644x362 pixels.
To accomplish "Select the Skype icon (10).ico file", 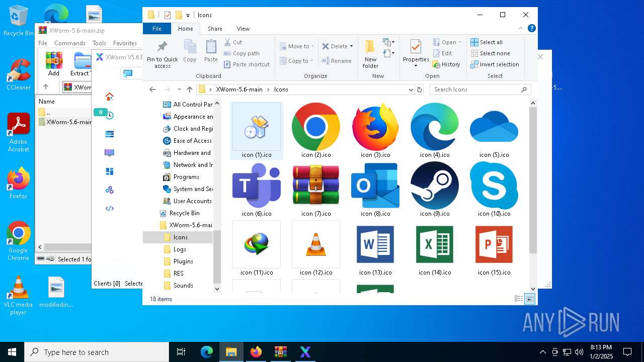I will [x=494, y=190].
